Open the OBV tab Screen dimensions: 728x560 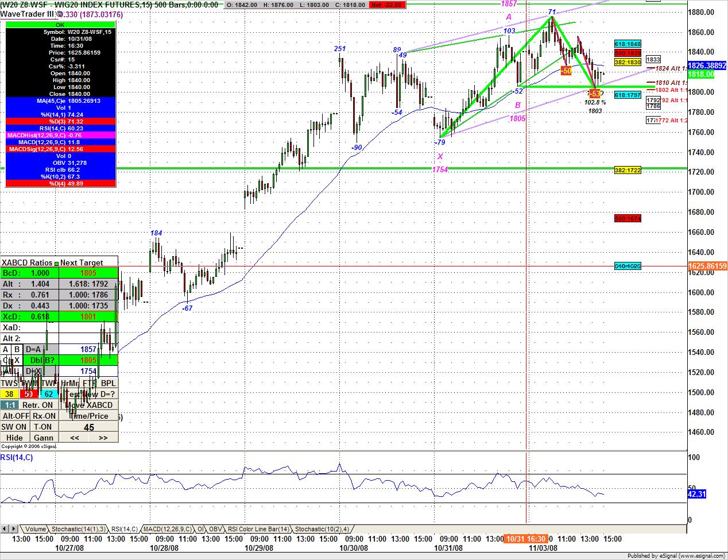tap(215, 529)
